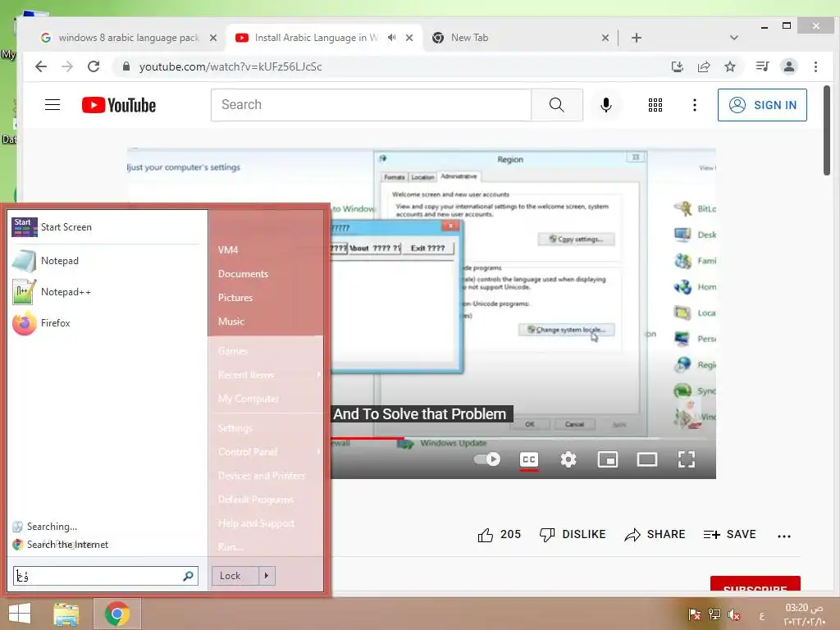Open the Action Center flag icon
840x630 pixels.
point(694,615)
